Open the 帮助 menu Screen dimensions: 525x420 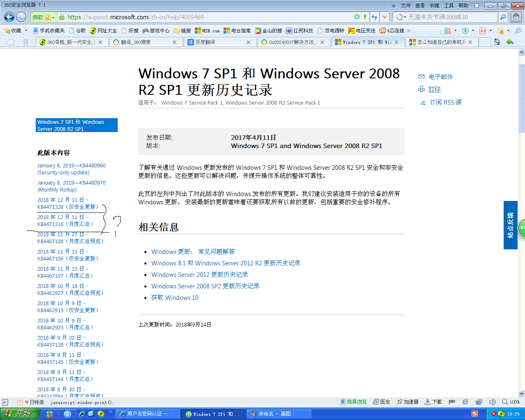pyautogui.click(x=463, y=6)
